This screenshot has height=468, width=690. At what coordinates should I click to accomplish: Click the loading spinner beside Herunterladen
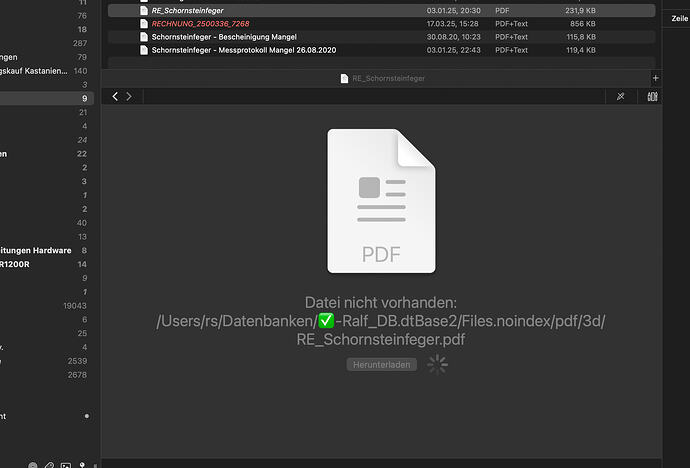437,364
